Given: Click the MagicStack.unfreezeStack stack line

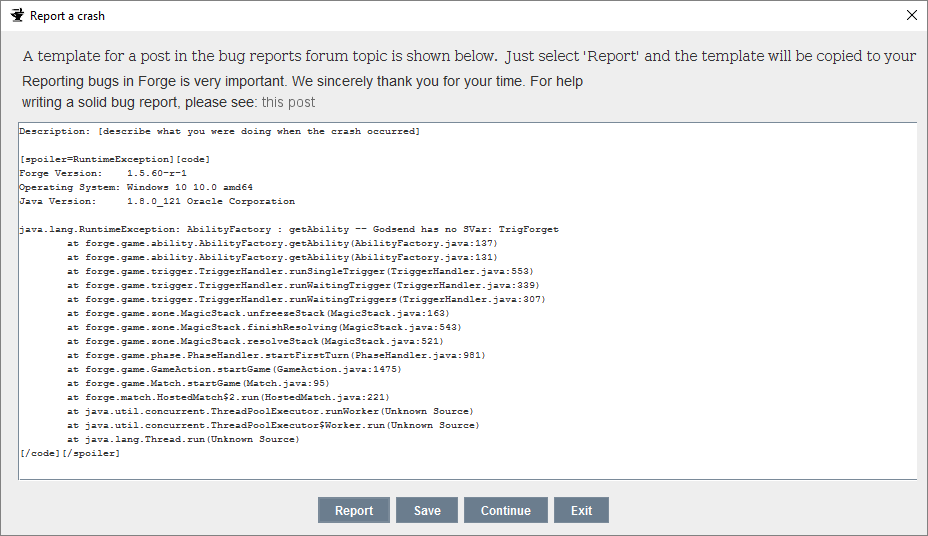Looking at the screenshot, I should (x=258, y=313).
